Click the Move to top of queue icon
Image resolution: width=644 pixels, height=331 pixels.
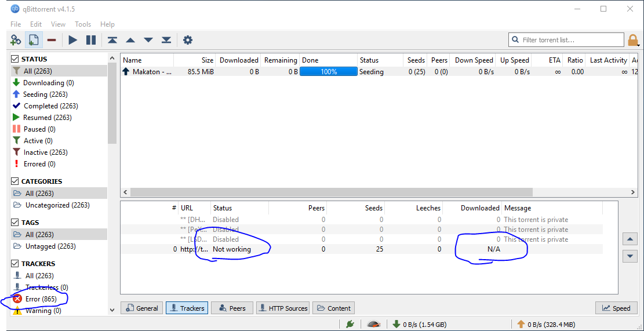(112, 40)
